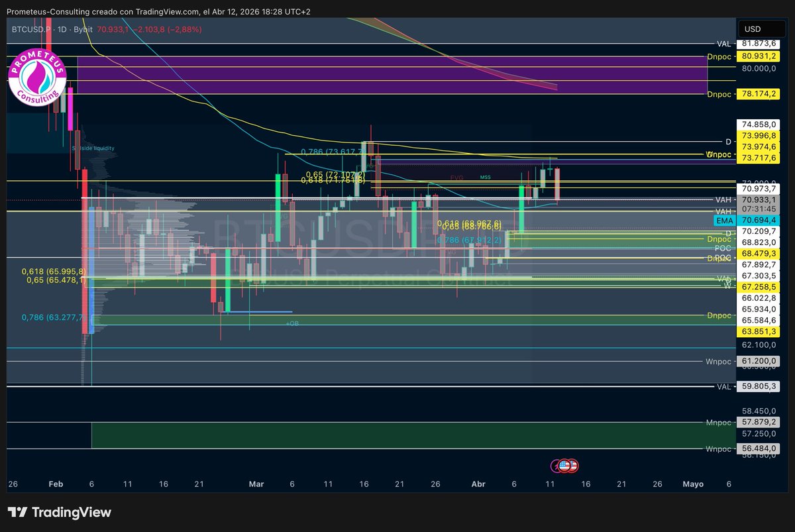Select the 70.973,7 price label
Image resolution: width=795 pixels, height=532 pixels.
[x=759, y=188]
